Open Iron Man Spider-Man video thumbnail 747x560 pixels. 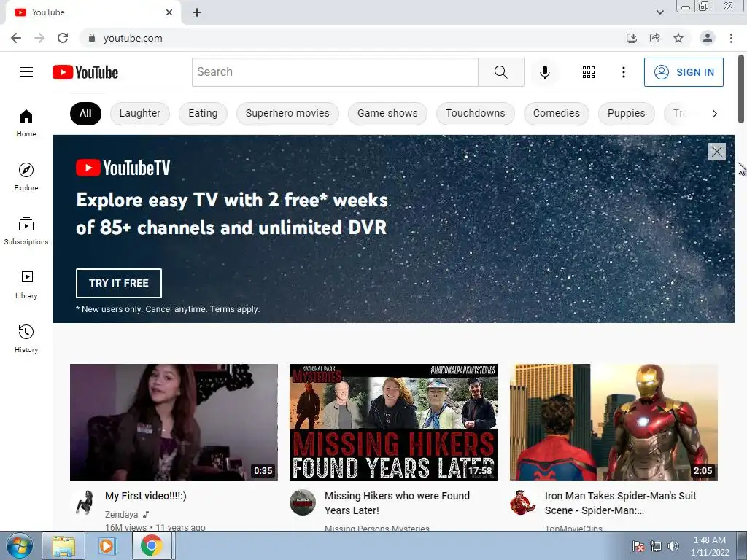coord(614,422)
